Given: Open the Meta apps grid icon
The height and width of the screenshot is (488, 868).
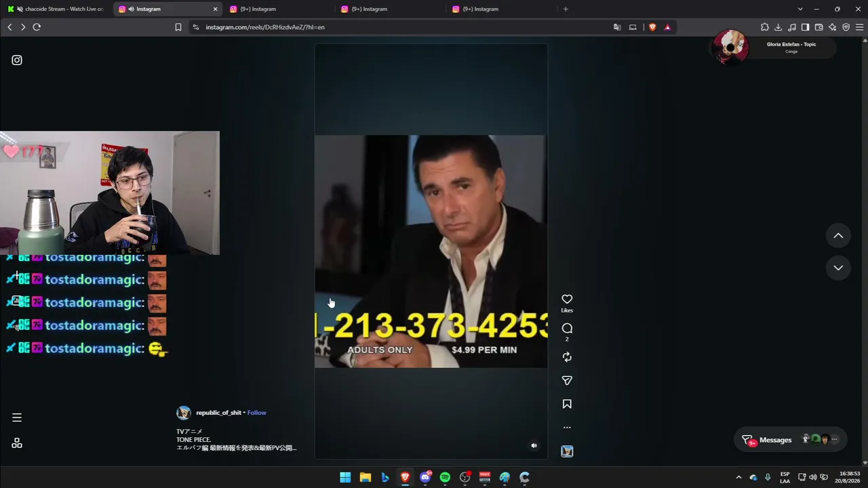Looking at the screenshot, I should 17,443.
